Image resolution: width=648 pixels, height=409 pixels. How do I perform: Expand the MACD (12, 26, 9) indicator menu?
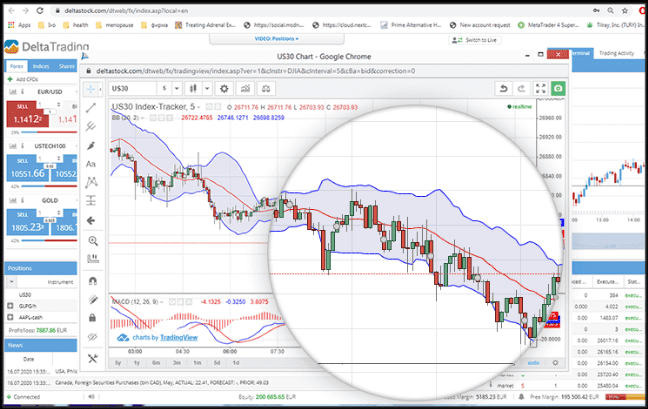click(162, 302)
